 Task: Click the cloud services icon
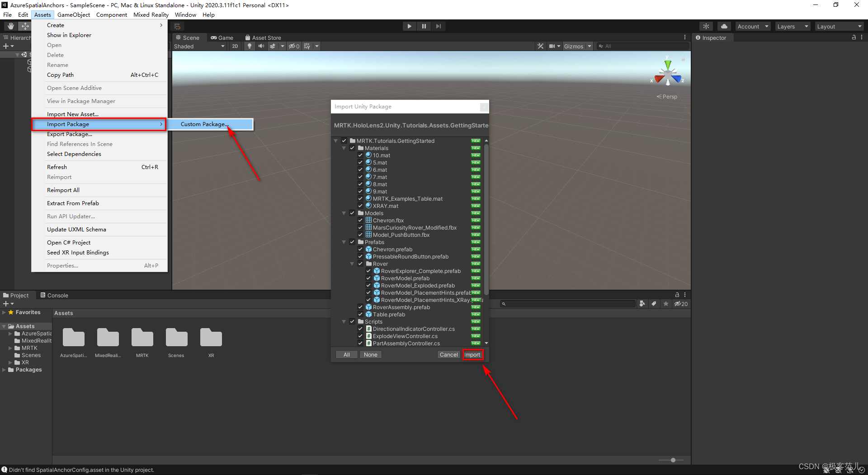[x=724, y=26]
